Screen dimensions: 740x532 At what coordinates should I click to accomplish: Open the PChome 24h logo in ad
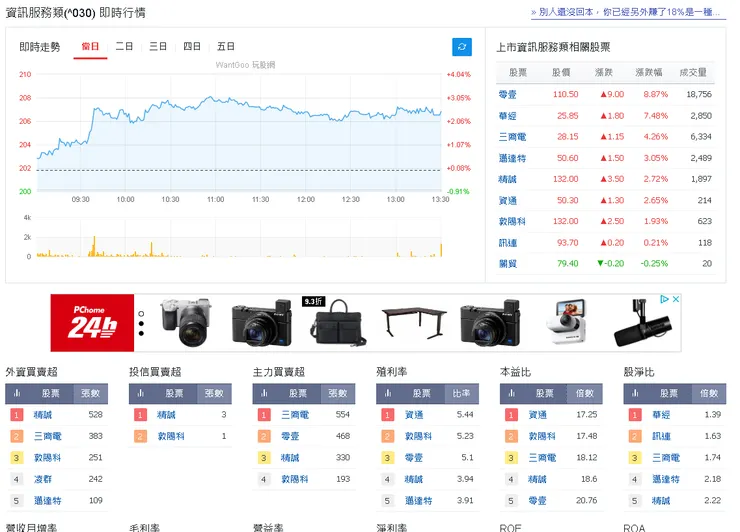(92, 323)
